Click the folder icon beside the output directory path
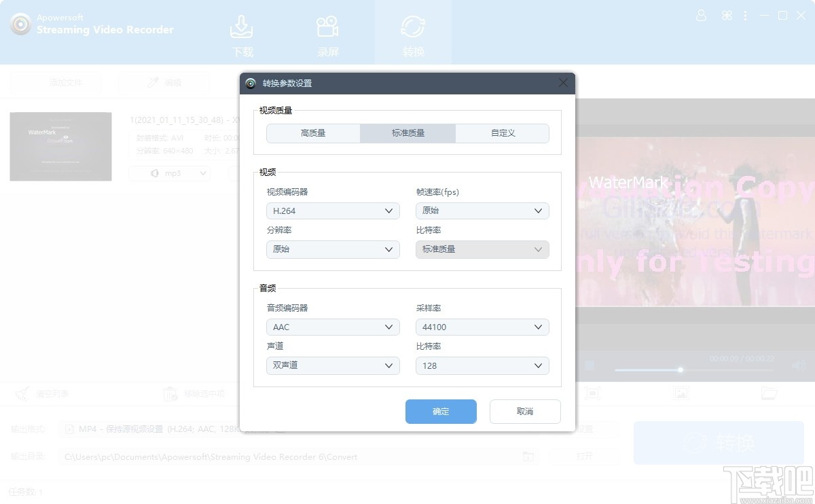The image size is (815, 504). 529,456
